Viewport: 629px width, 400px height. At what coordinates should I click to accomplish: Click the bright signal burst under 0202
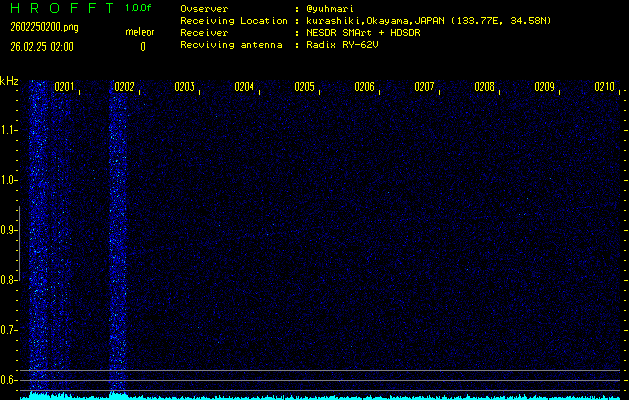[119, 240]
